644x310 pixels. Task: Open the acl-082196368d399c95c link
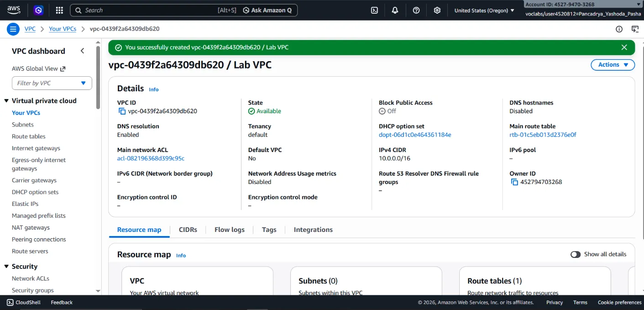click(151, 158)
